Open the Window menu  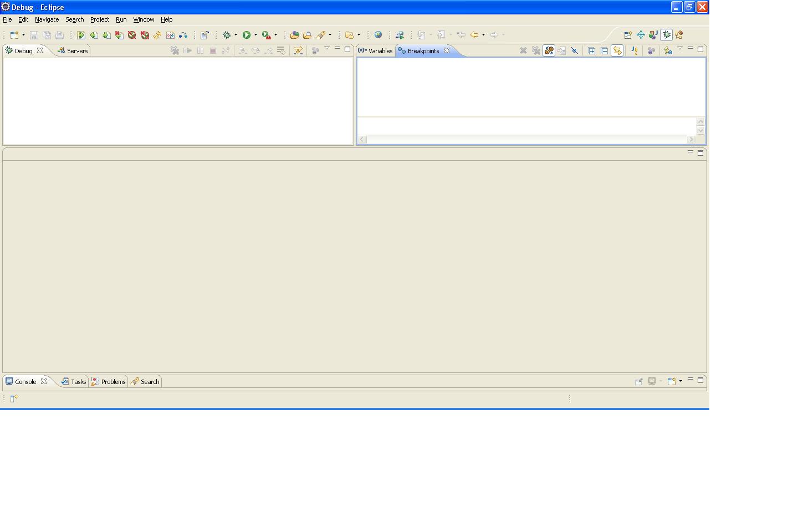point(144,19)
